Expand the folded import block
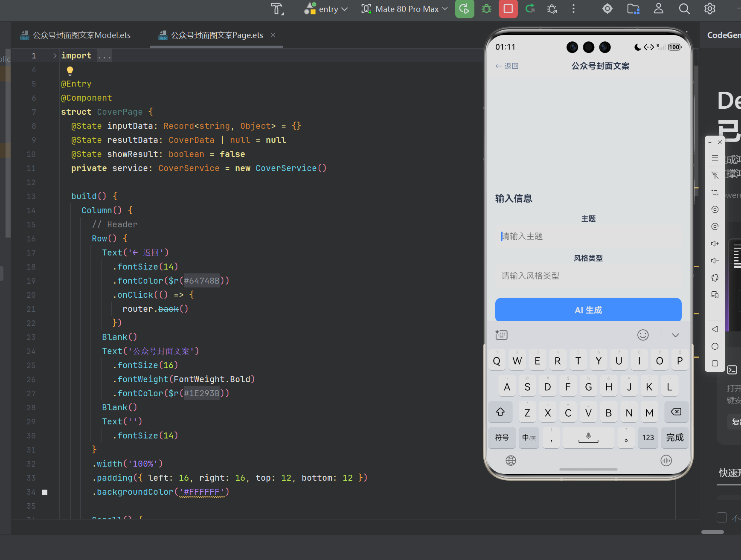The height and width of the screenshot is (560, 741). coord(55,56)
